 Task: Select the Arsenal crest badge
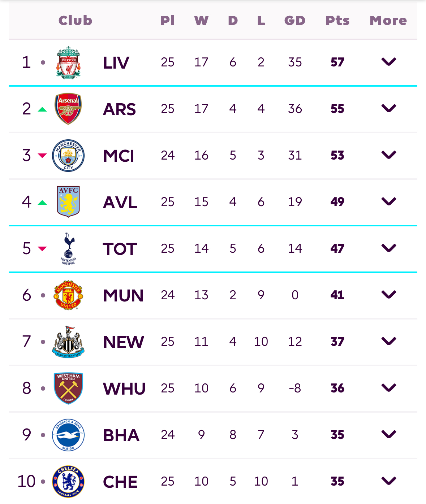(68, 108)
